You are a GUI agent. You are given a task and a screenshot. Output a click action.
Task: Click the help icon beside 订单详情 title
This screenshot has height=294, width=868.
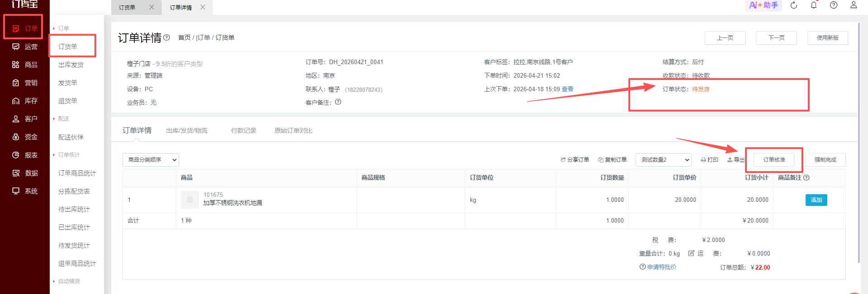[x=166, y=37]
